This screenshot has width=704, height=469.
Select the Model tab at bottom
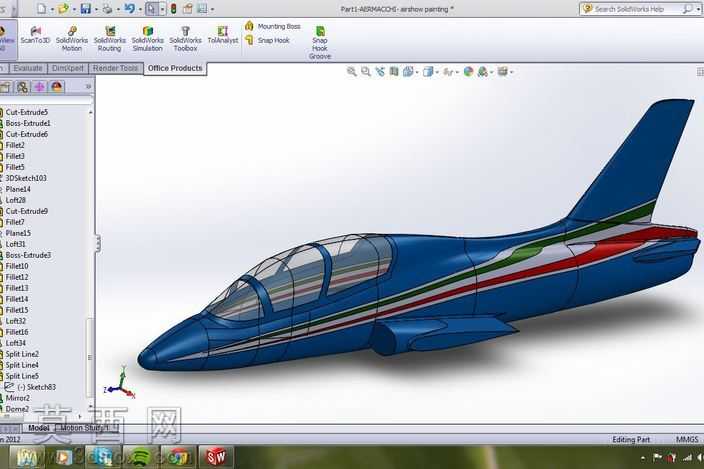(x=39, y=428)
